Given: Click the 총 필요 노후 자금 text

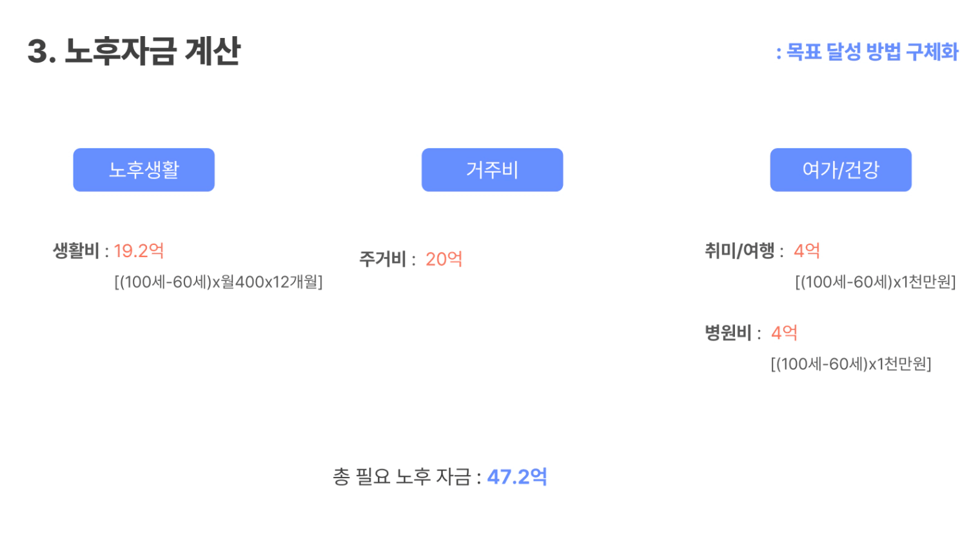Looking at the screenshot, I should [402, 477].
